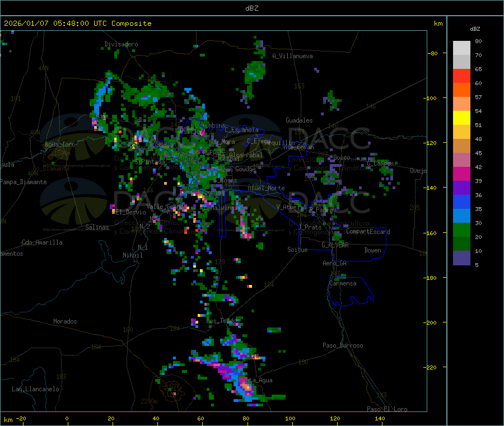Click the Bowen map label
Image resolution: width=504 pixels, height=426 pixels.
[372, 250]
